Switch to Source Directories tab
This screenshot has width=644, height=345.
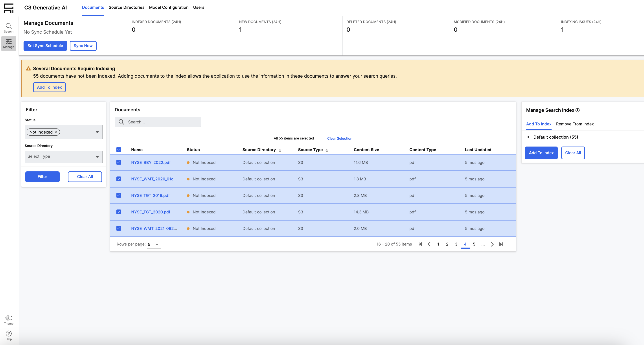tap(126, 7)
